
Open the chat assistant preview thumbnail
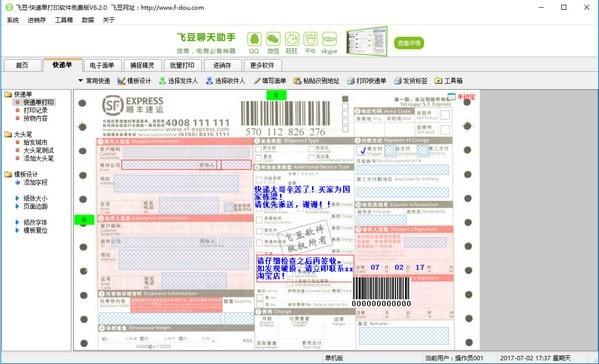367,41
